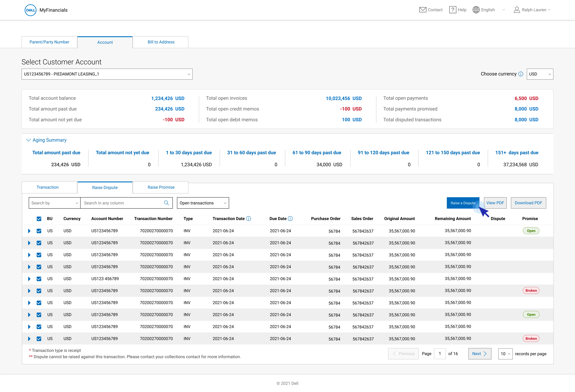The image size is (575, 392).
Task: Click the MyFinancials title text
Action: [53, 10]
